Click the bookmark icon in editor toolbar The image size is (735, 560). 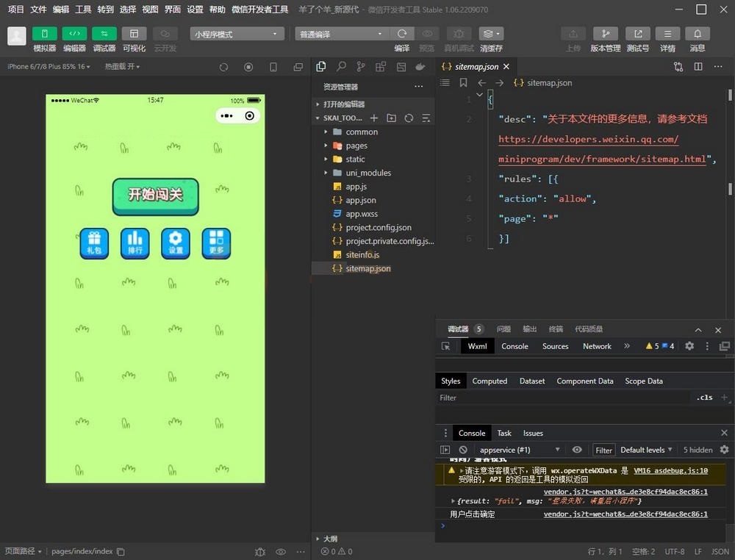463,82
